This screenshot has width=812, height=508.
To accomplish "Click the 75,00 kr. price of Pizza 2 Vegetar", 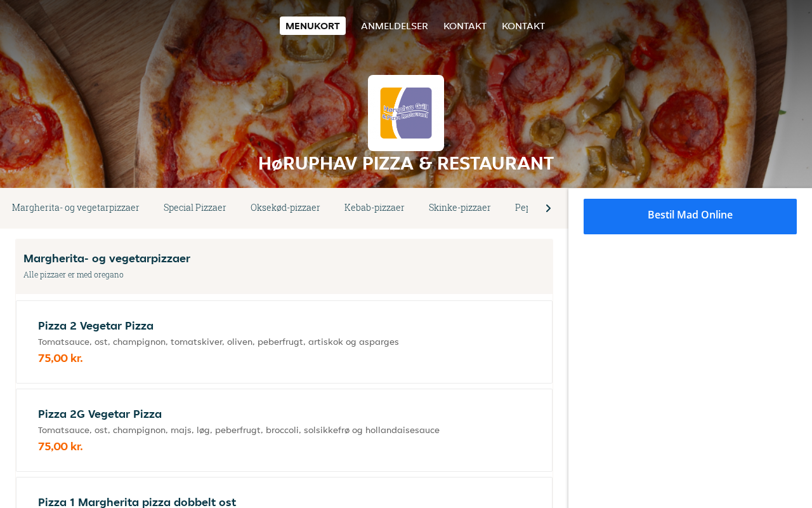I will pyautogui.click(x=60, y=358).
